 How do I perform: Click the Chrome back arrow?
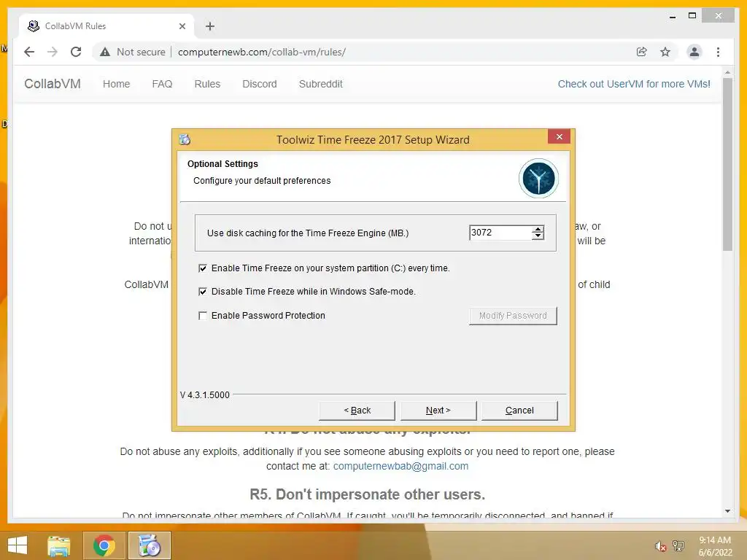(x=29, y=52)
